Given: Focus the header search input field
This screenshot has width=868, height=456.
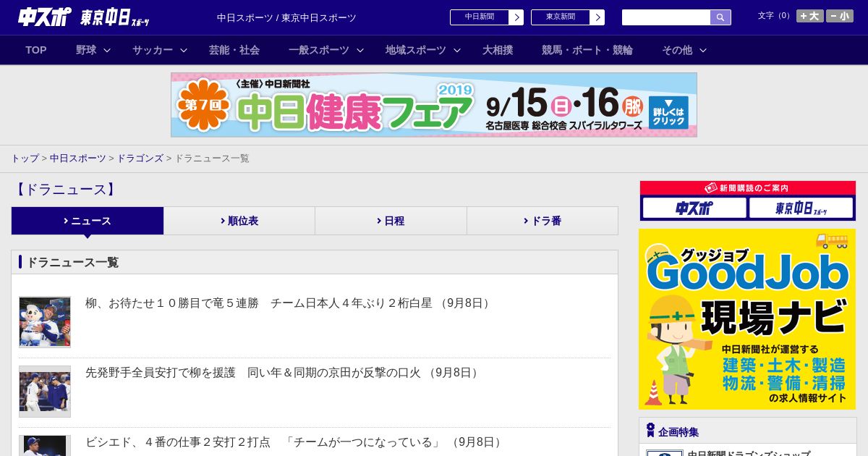Looking at the screenshot, I should tap(666, 17).
